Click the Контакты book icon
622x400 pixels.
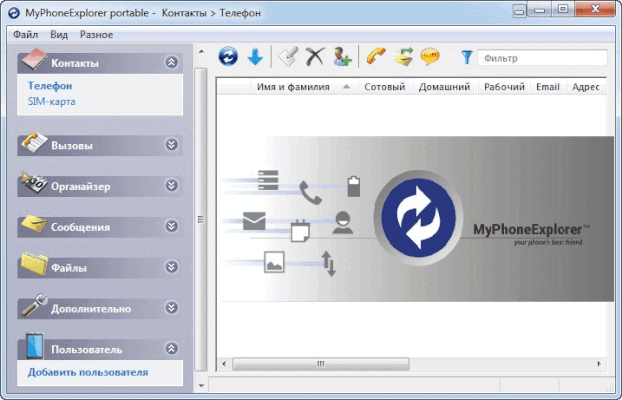(x=35, y=60)
